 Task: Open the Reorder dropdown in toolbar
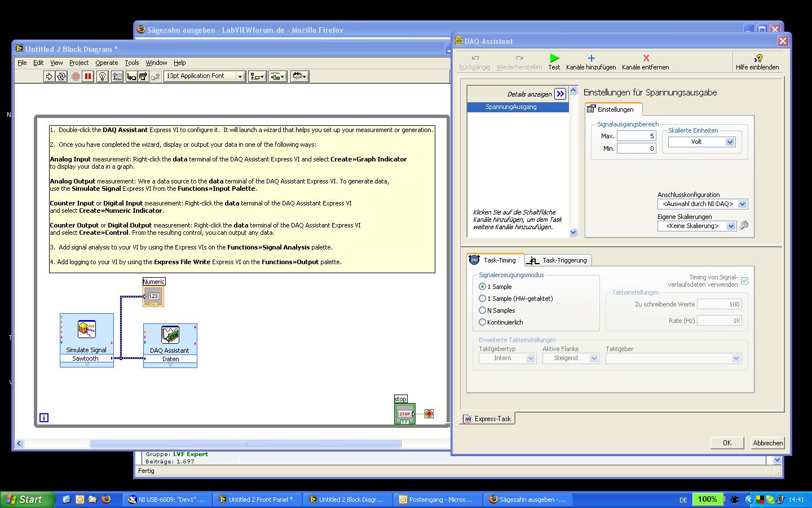[x=299, y=76]
